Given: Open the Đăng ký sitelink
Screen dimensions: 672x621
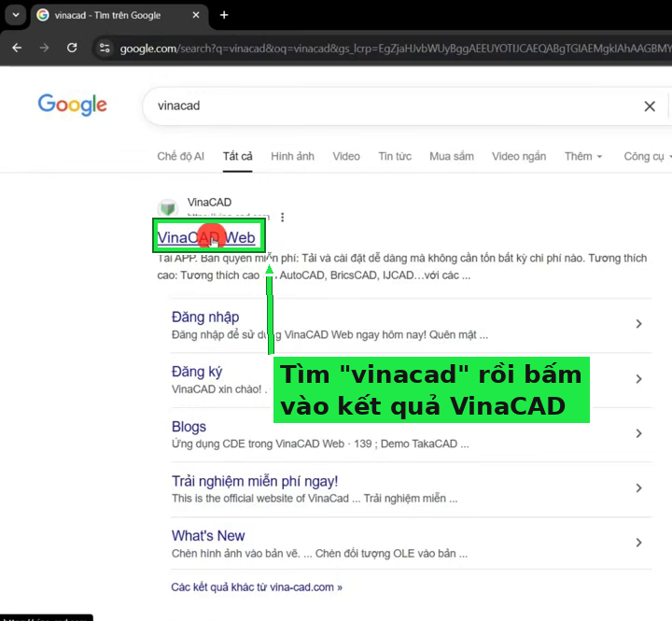Looking at the screenshot, I should coord(197,372).
